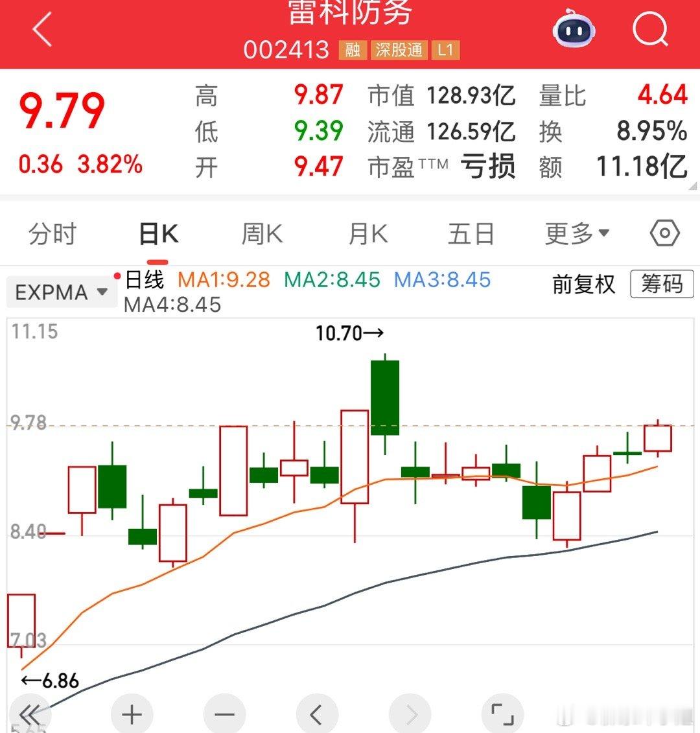The height and width of the screenshot is (733, 700).
Task: Switch to 月K tab
Action: pos(368,234)
